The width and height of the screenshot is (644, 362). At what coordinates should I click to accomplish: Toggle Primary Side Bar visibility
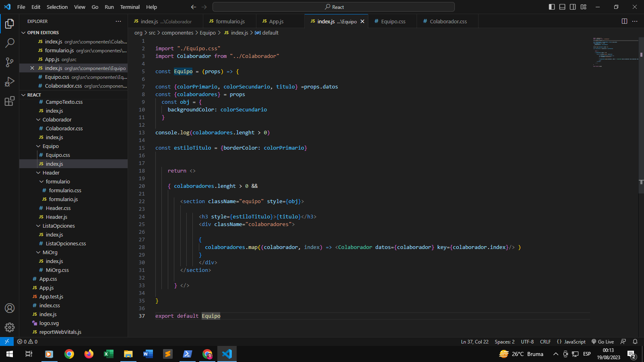tap(552, 7)
